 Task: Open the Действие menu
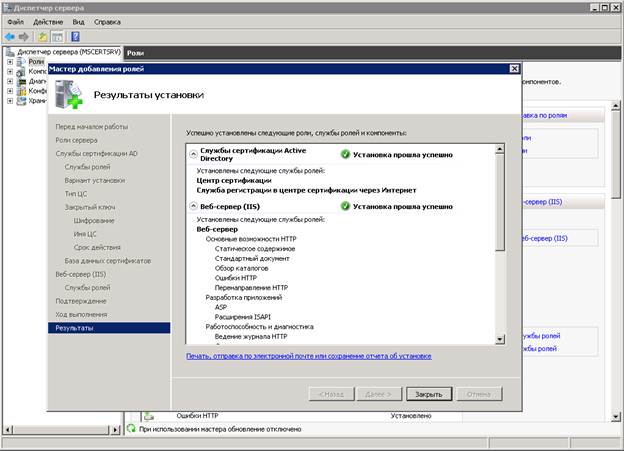click(48, 22)
